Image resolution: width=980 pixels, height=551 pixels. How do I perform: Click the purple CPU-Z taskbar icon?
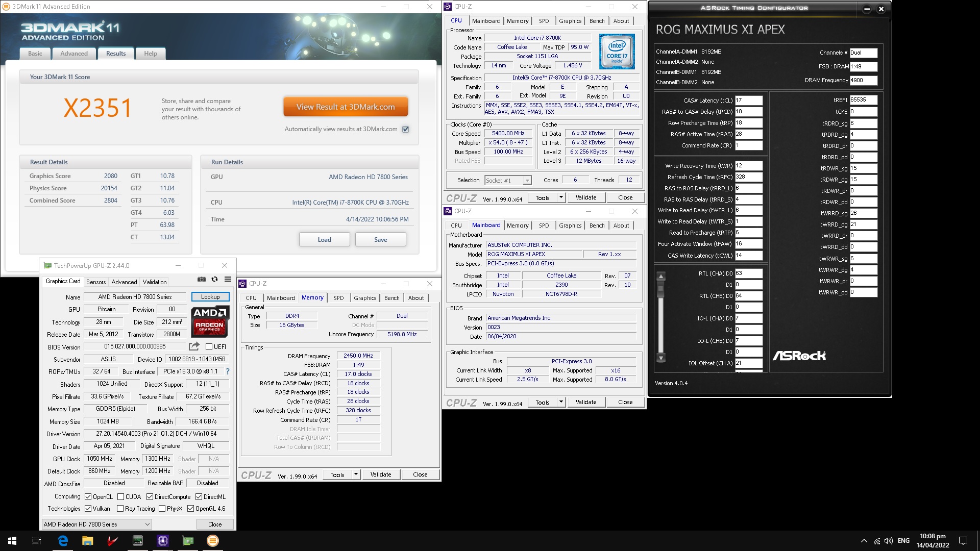pyautogui.click(x=163, y=541)
